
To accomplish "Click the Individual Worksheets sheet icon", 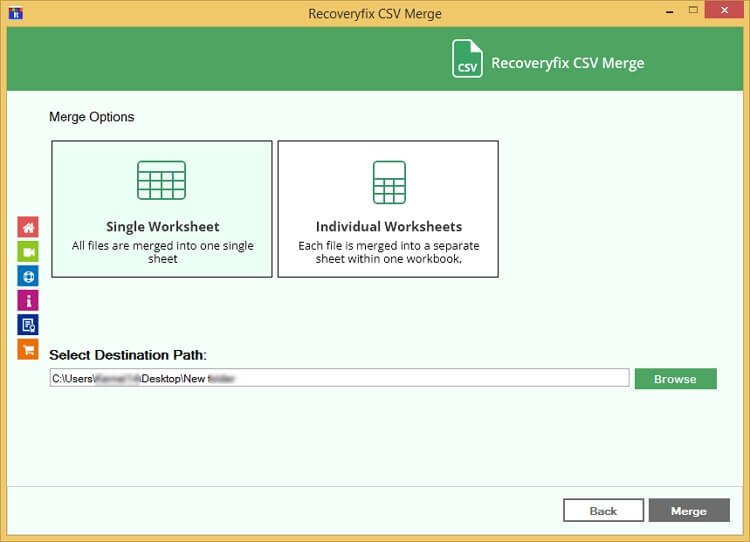I will tap(389, 182).
